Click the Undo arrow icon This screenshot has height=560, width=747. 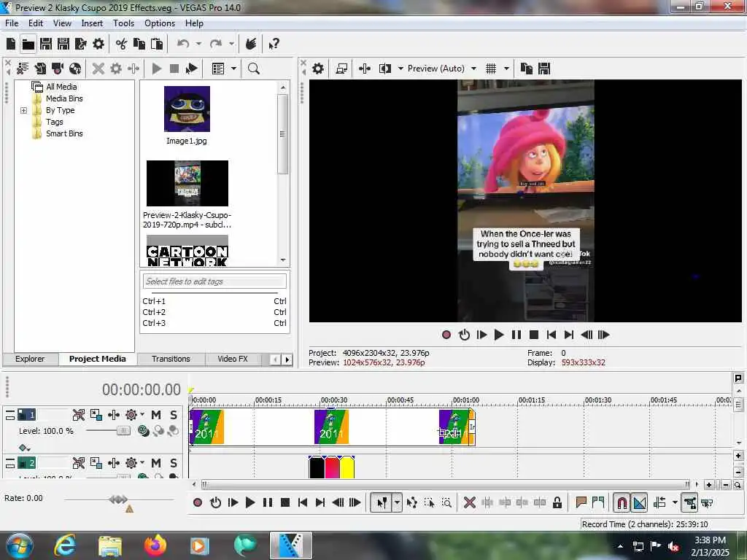coord(183,44)
